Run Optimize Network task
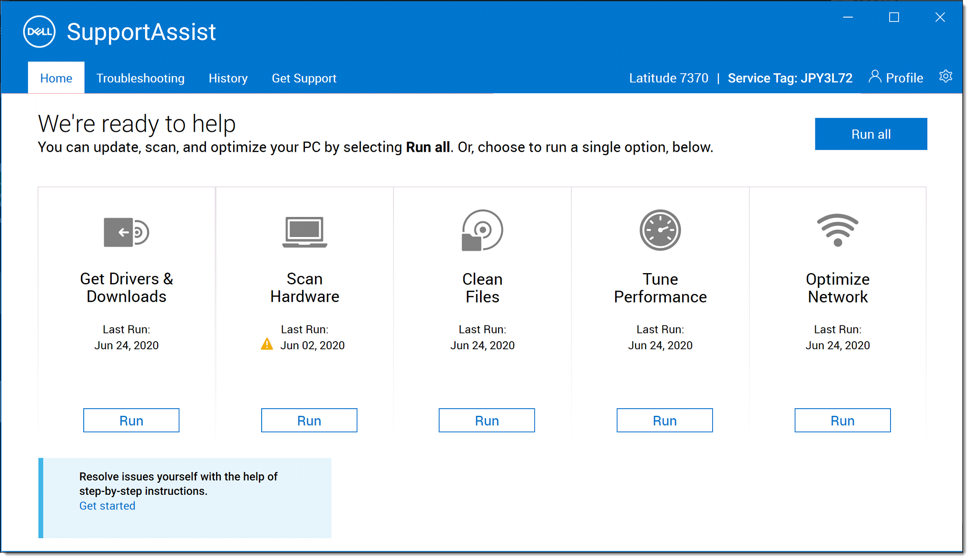Image resolution: width=970 pixels, height=560 pixels. [x=842, y=419]
